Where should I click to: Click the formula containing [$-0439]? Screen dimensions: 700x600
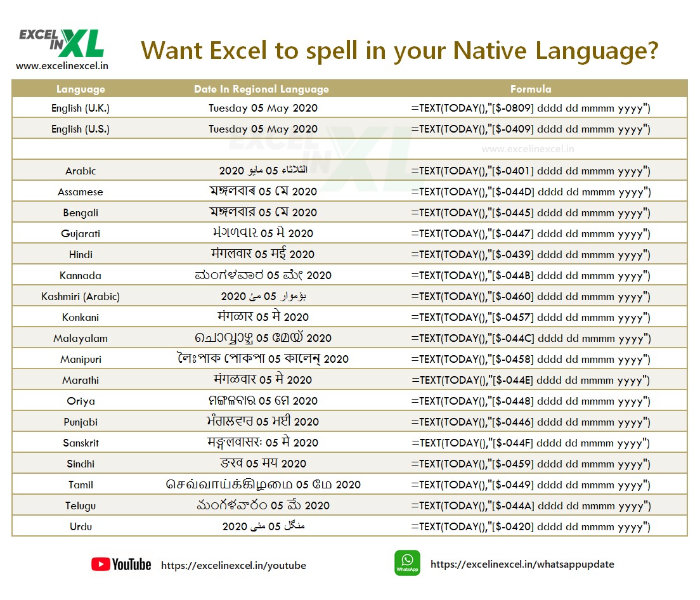(x=531, y=254)
